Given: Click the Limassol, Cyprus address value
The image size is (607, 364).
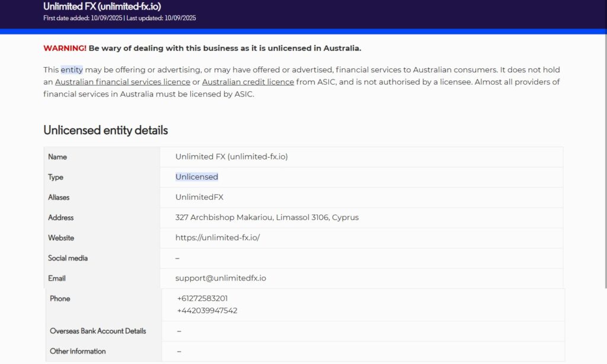Looking at the screenshot, I should (267, 218).
